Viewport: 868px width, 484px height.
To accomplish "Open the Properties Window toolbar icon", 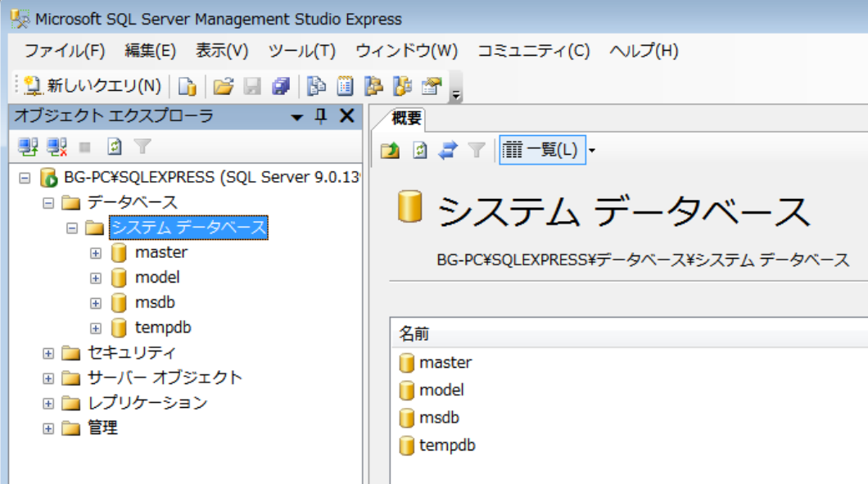I will tap(432, 86).
